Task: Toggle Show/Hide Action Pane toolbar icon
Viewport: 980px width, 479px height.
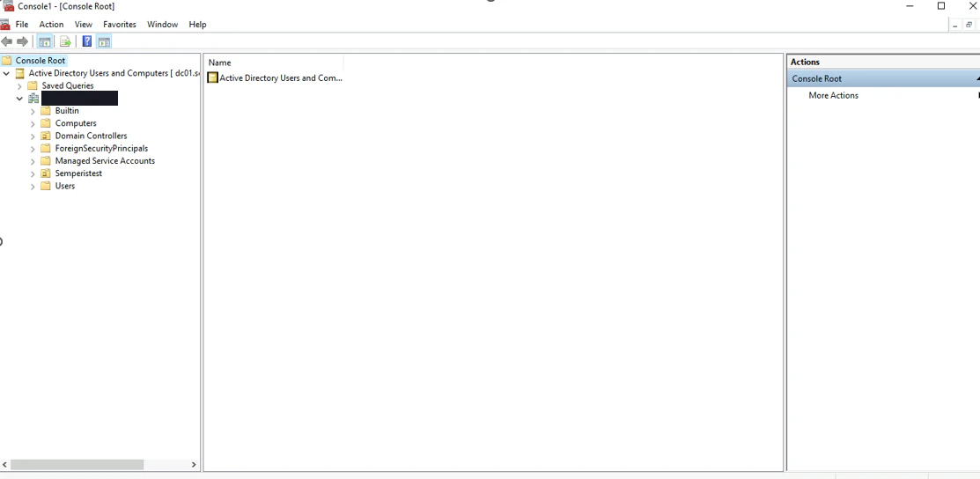Action: coord(104,42)
